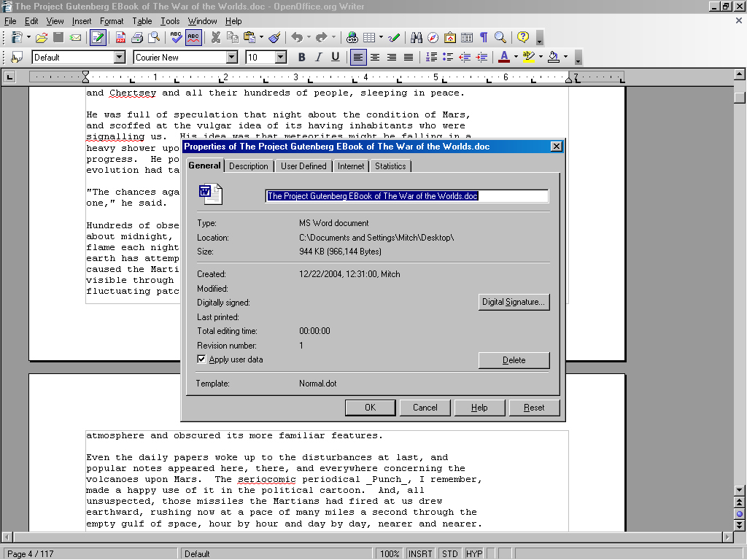747x560 pixels.
Task: Toggle INSRT insert mode in status bar
Action: click(x=420, y=553)
